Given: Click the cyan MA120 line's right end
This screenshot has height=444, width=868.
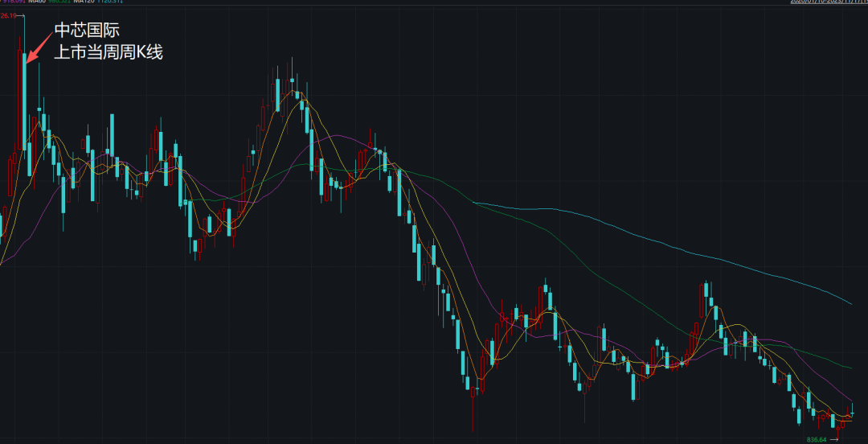Looking at the screenshot, I should click(850, 304).
